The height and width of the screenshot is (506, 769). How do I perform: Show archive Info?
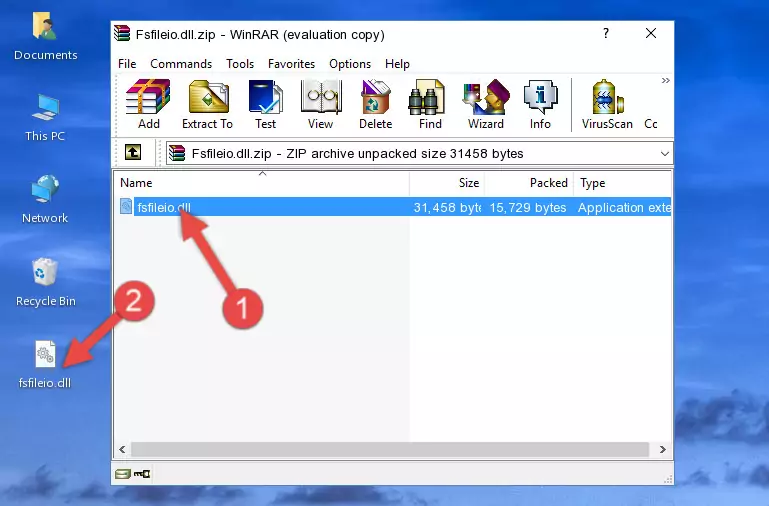click(x=540, y=104)
